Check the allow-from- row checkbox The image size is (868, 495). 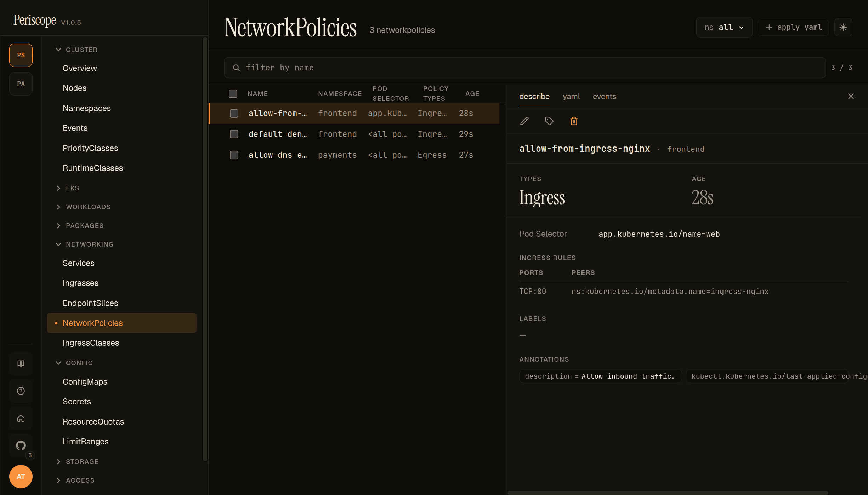tap(234, 113)
